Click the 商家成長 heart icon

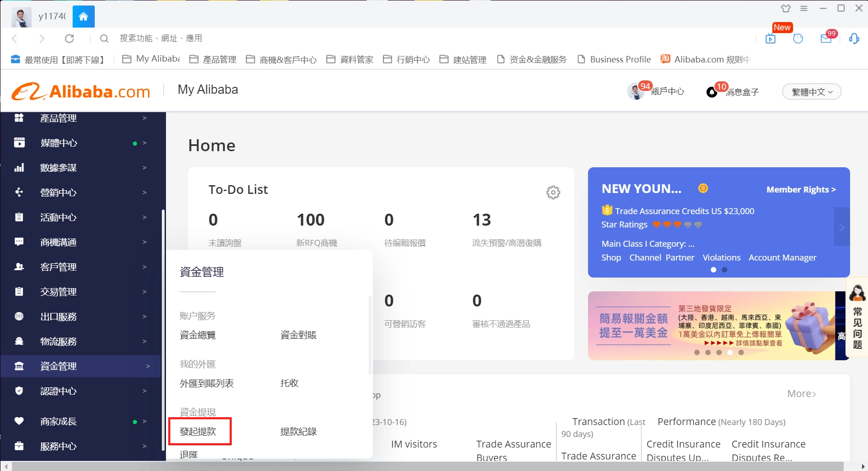point(19,421)
